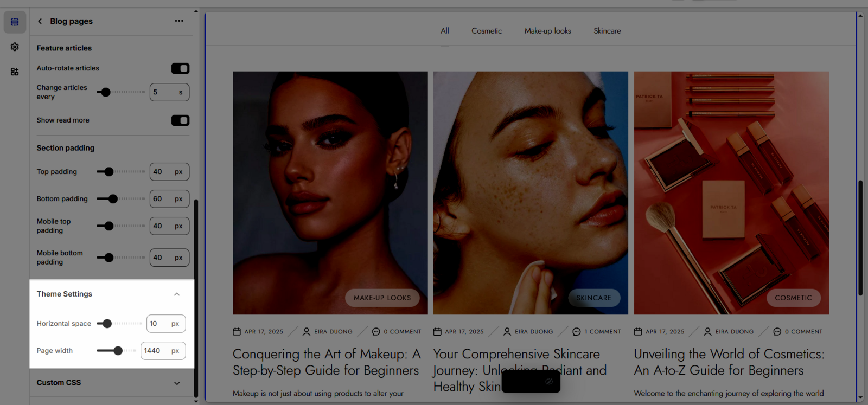Switch to the Skincare blog tab
868x405 pixels.
click(x=607, y=31)
